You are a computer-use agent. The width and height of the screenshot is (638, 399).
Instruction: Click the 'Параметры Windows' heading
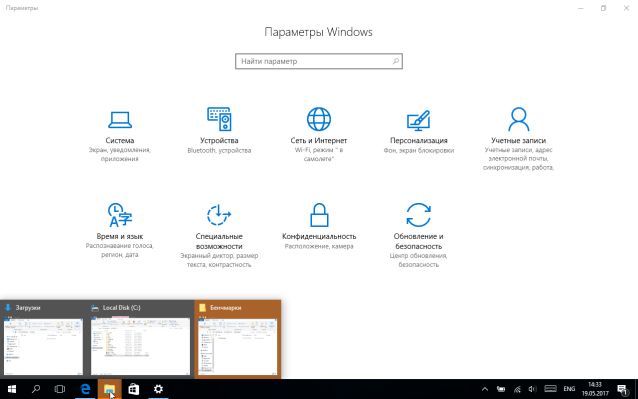click(319, 32)
